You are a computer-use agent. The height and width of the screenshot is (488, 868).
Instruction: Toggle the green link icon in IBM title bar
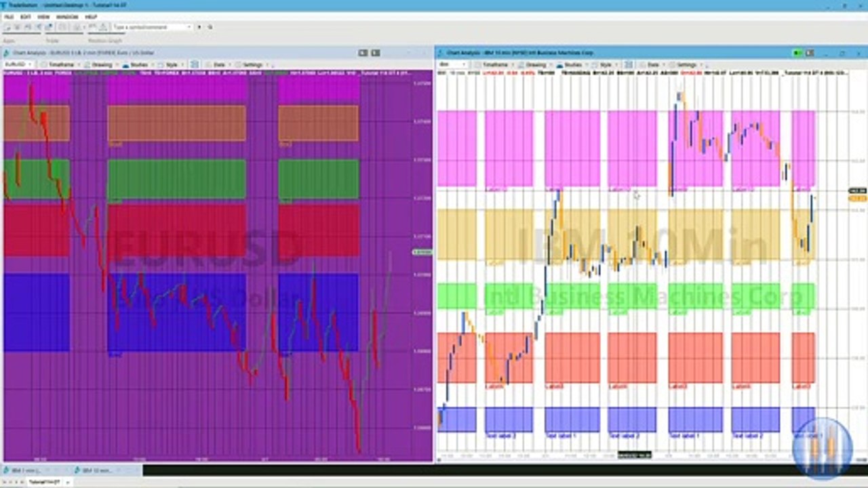click(797, 53)
